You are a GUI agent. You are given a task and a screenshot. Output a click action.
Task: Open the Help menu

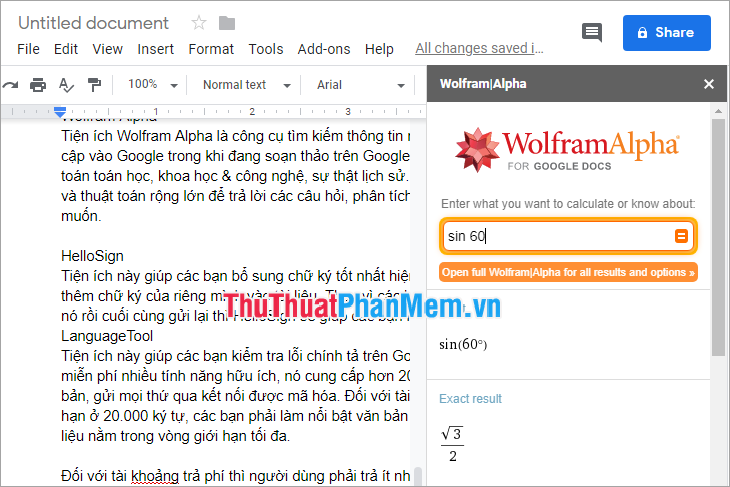coord(379,49)
